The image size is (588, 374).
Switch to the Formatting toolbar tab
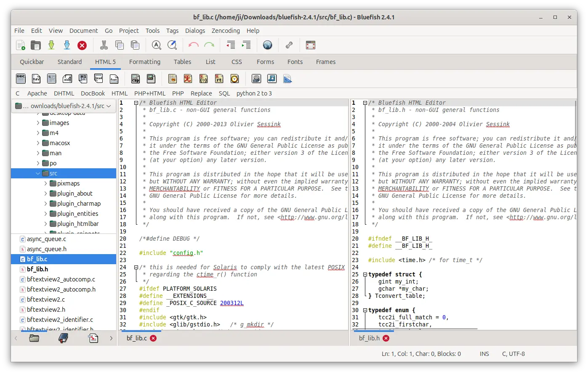(144, 62)
